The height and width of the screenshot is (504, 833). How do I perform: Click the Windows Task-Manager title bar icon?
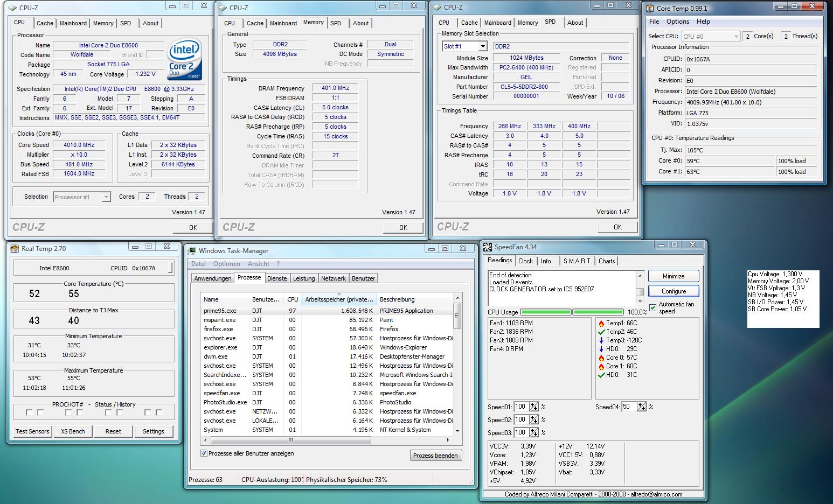[192, 251]
